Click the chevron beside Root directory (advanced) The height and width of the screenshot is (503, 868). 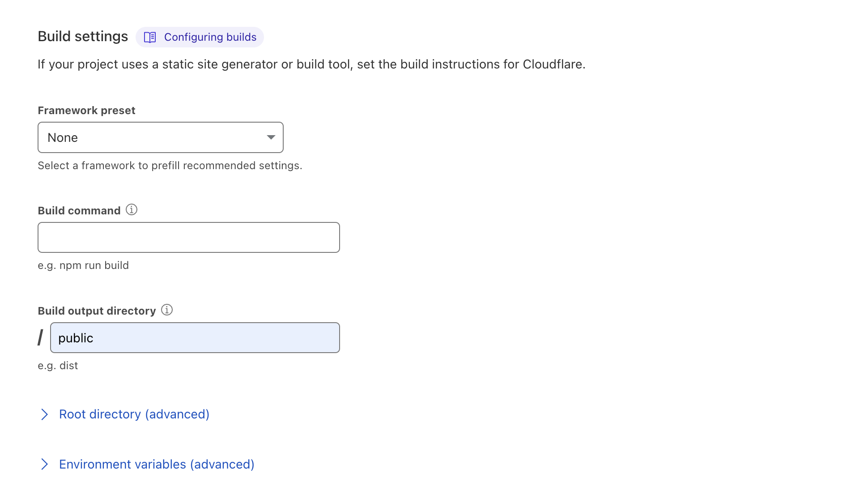(44, 414)
